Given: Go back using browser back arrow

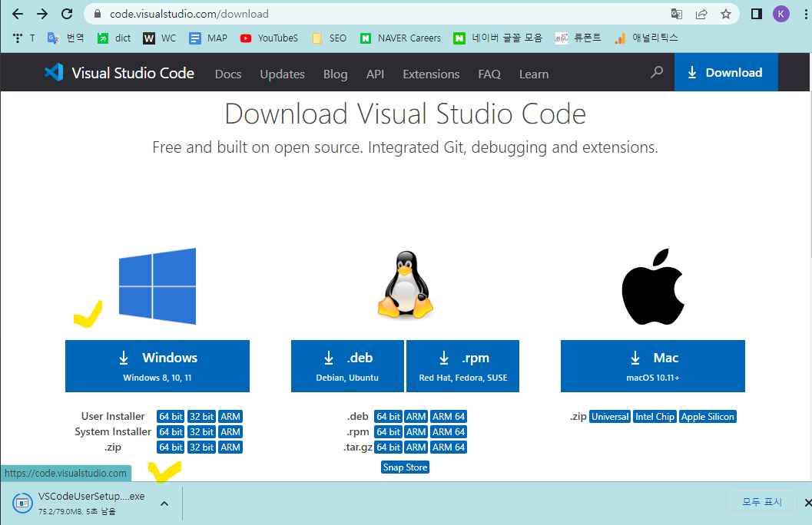Looking at the screenshot, I should (x=18, y=14).
